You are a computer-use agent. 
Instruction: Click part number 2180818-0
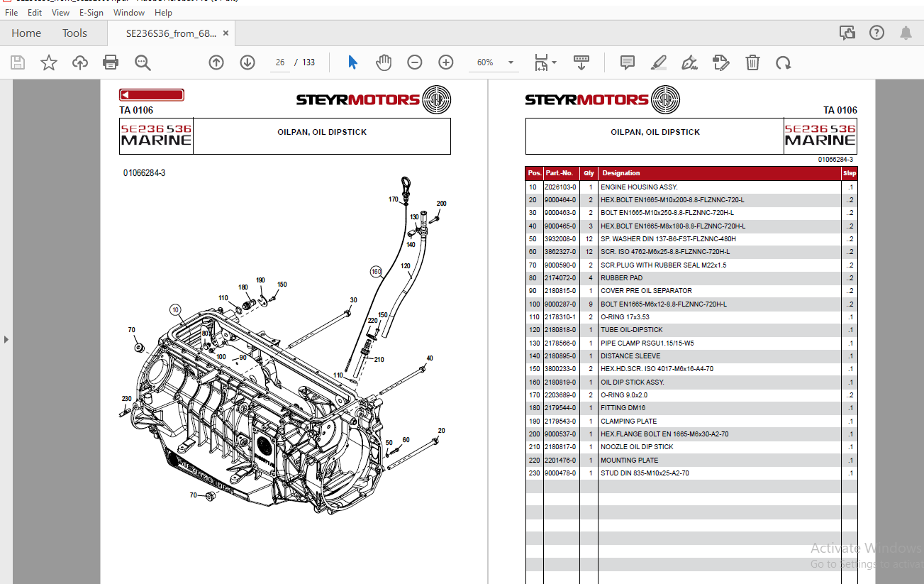(x=560, y=330)
